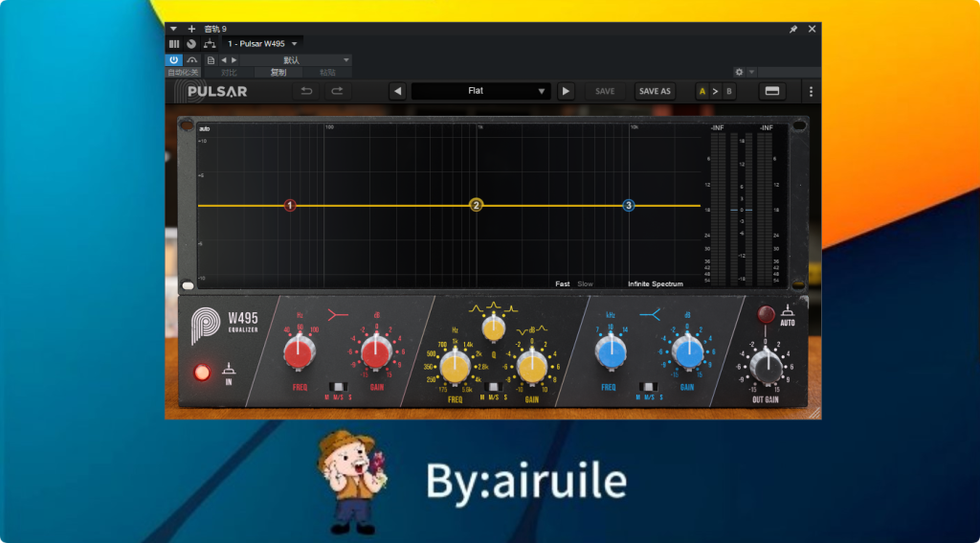
Task: Toggle the AUTO gain red lamp
Action: pos(766,314)
